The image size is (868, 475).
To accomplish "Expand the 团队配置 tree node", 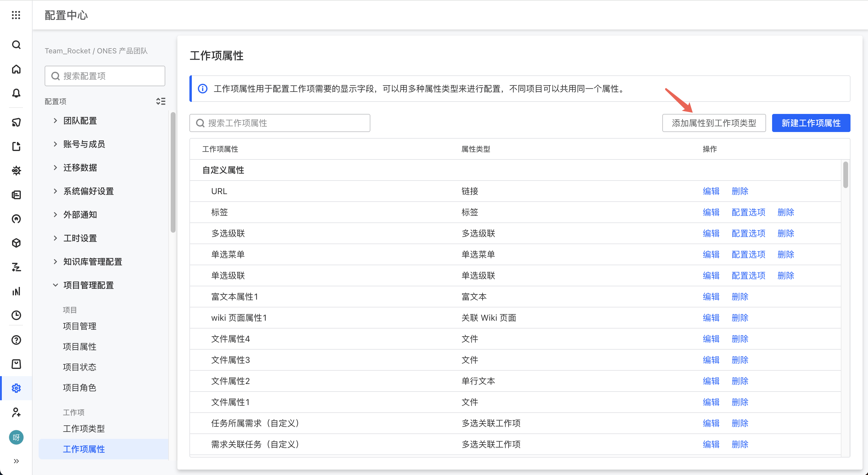I will tap(55, 121).
